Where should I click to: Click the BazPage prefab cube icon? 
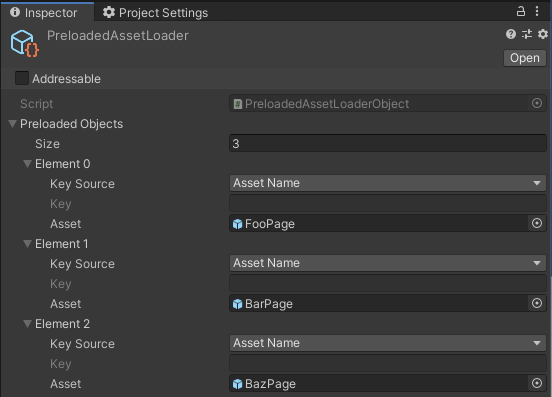click(x=238, y=384)
